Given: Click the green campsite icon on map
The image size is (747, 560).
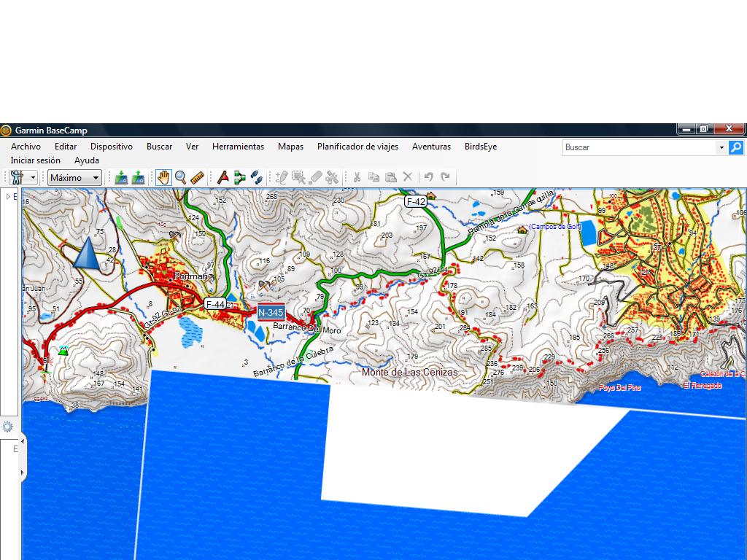Looking at the screenshot, I should (x=63, y=351).
